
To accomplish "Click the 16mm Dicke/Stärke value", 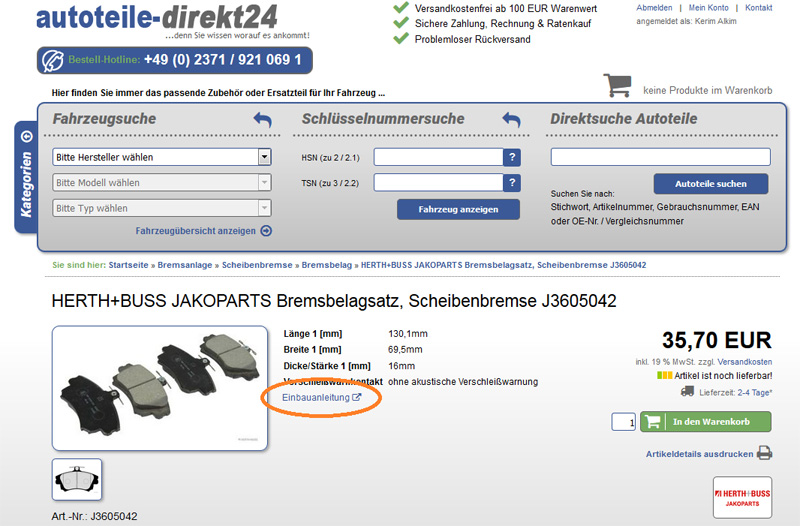I will (x=402, y=366).
